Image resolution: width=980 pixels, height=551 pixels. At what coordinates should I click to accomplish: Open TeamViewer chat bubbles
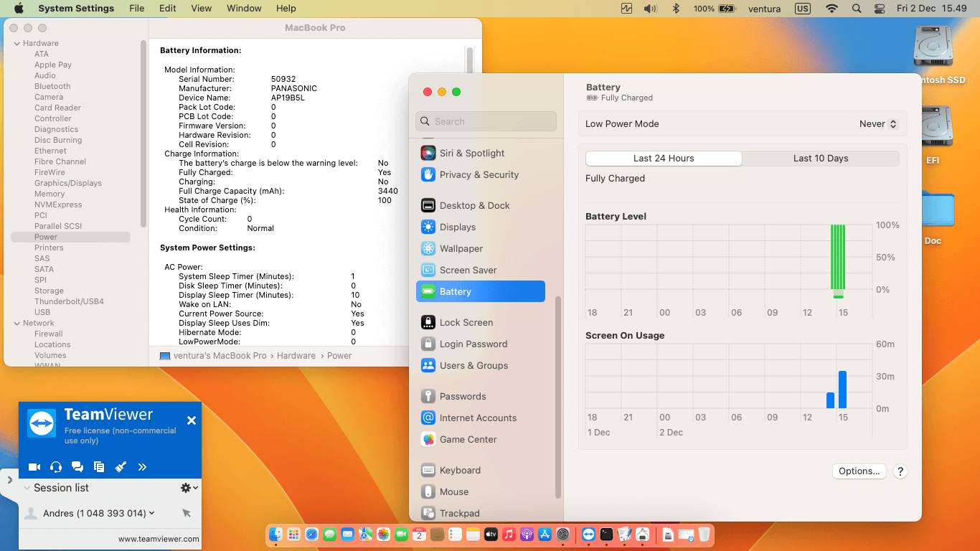pos(77,467)
